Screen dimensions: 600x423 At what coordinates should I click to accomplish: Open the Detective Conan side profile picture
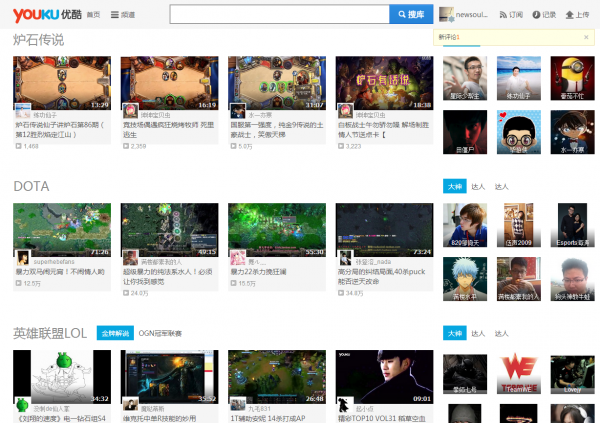click(572, 132)
